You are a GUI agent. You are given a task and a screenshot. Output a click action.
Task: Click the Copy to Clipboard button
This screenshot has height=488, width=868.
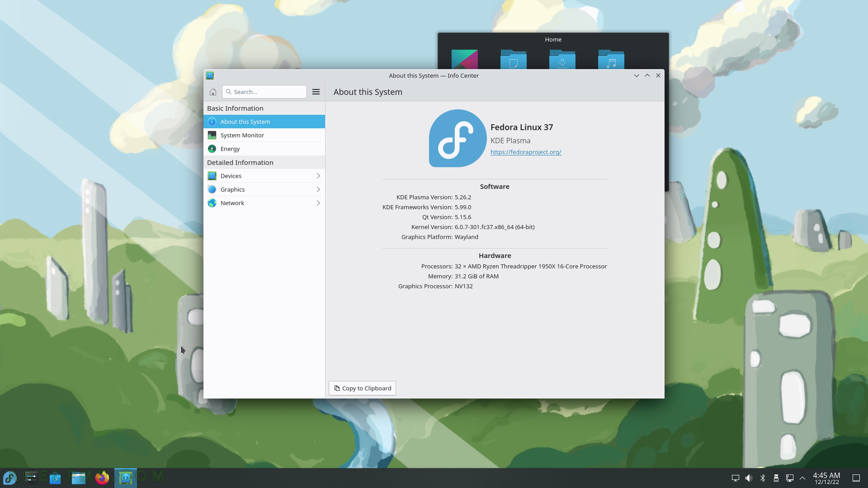[362, 388]
